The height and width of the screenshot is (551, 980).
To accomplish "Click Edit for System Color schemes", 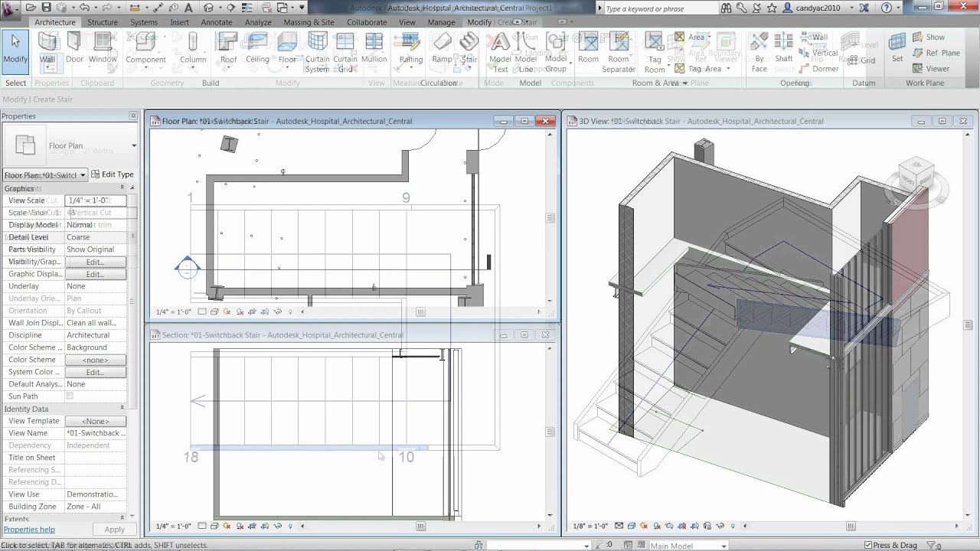I will click(x=95, y=372).
